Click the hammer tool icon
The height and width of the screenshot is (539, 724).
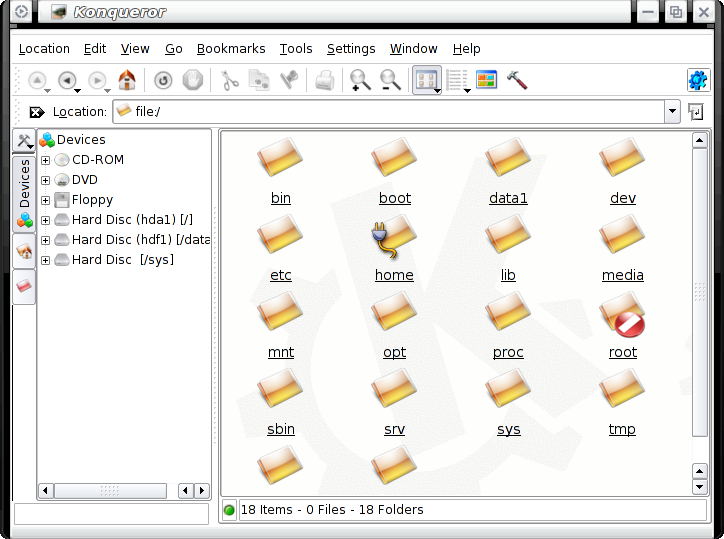517,80
